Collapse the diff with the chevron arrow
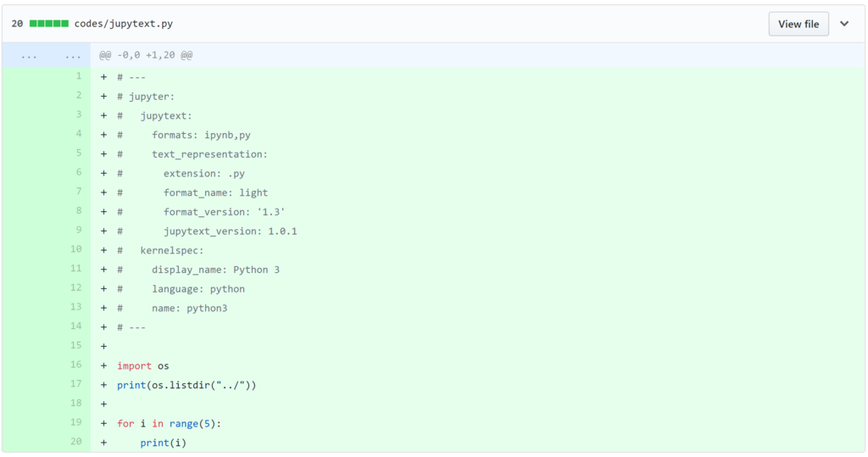This screenshot has width=868, height=457. click(844, 24)
